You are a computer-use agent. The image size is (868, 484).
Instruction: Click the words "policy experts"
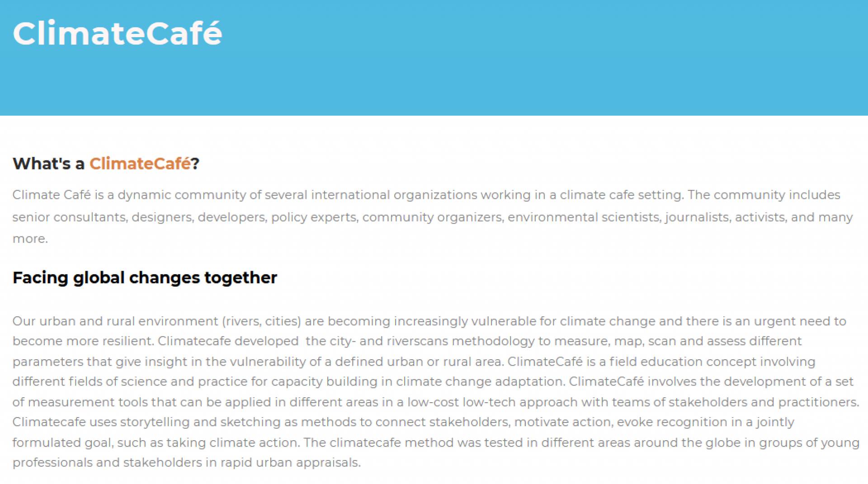[314, 217]
